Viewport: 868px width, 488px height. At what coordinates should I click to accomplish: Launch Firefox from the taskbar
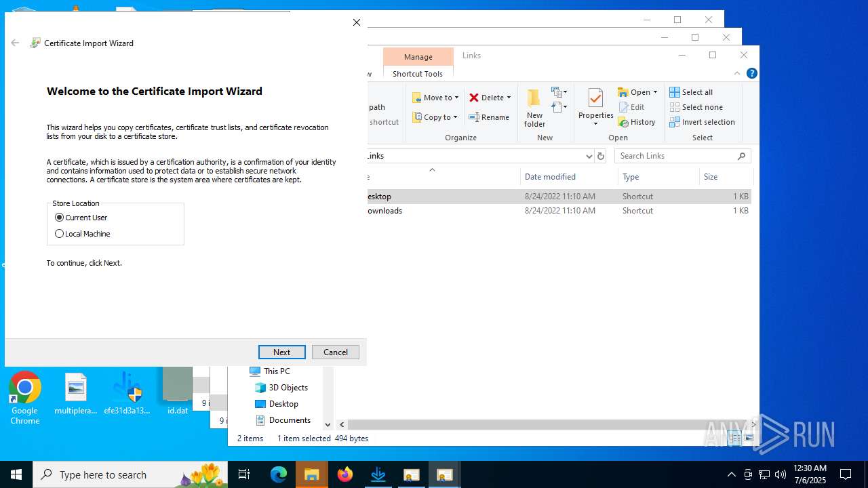click(x=345, y=474)
